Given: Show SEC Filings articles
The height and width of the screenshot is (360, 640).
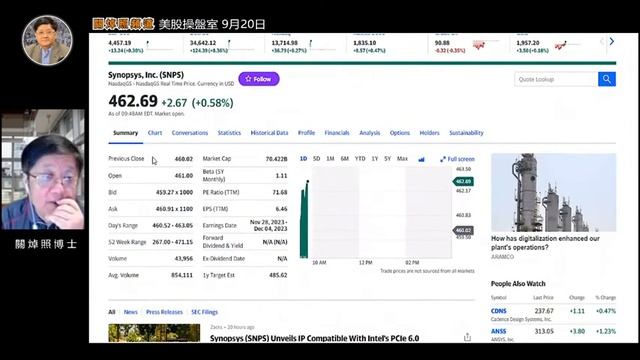Looking at the screenshot, I should pyautogui.click(x=204, y=312).
